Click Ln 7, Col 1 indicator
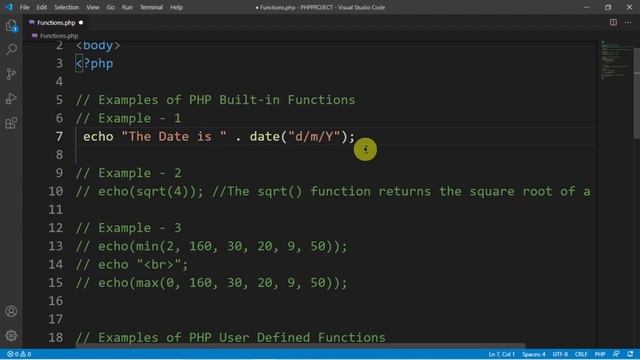Image resolution: width=640 pixels, height=360 pixels. tap(501, 354)
